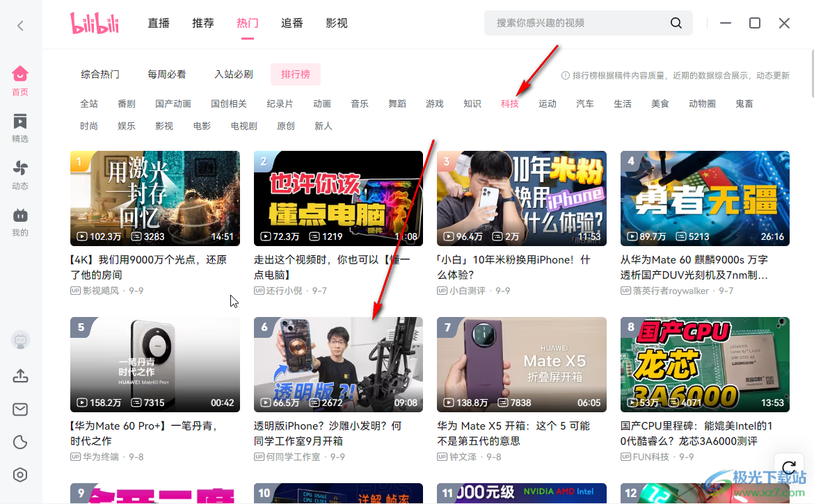The height and width of the screenshot is (504, 814).
Task: Choose 电视剧 ranking category
Action: [244, 126]
